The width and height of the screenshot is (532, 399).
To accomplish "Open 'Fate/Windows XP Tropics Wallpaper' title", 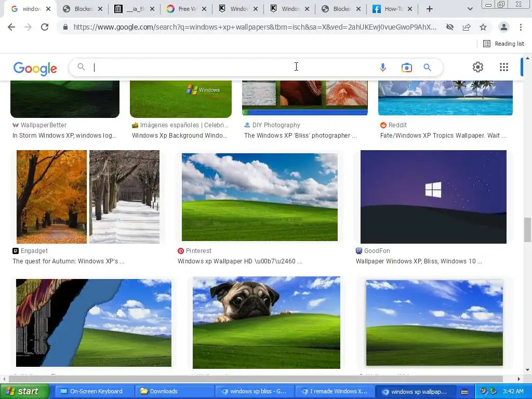I will click(444, 136).
